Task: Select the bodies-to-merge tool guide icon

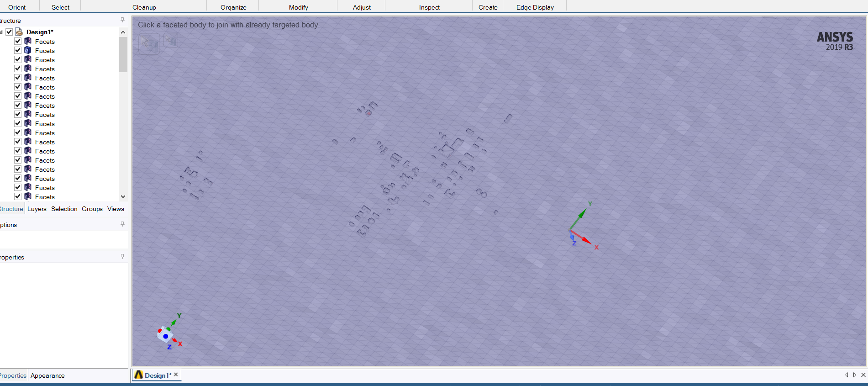Action: [x=171, y=41]
